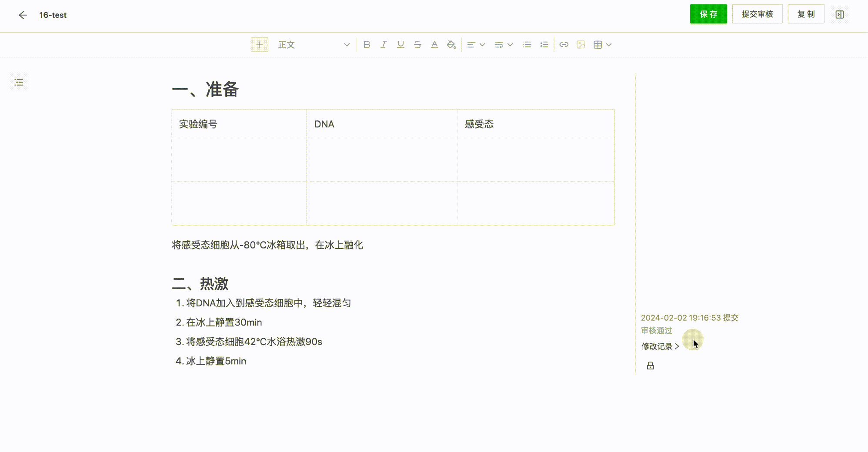Toggle underline formatting
Image resolution: width=868 pixels, height=452 pixels.
[x=401, y=45]
